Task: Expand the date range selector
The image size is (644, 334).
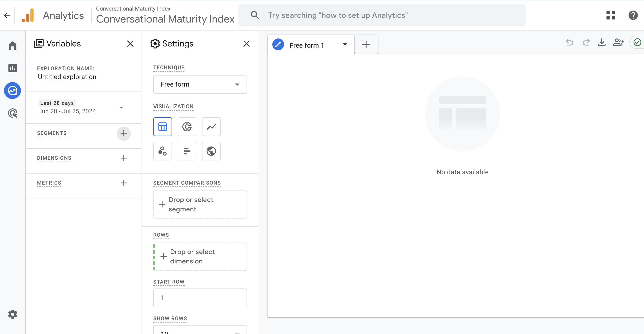Action: click(121, 108)
